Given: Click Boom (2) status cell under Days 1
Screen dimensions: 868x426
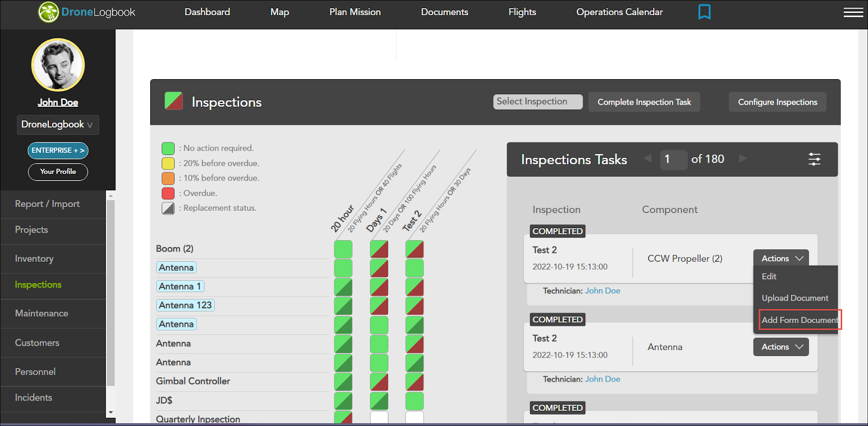Looking at the screenshot, I should tap(379, 249).
